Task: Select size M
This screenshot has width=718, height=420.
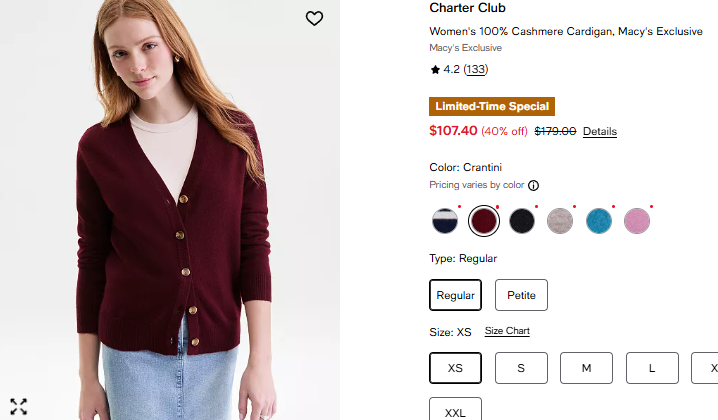Action: 586,368
